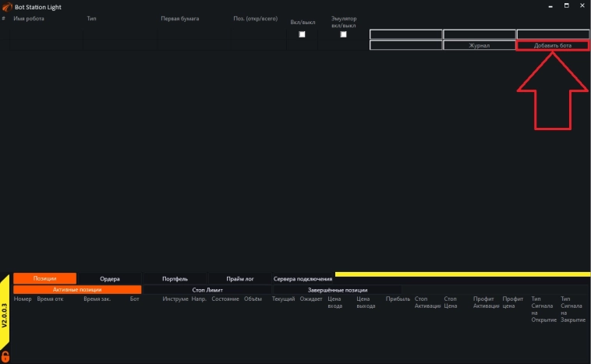Enable the Эмулятор вкл/выкл checkbox
The height and width of the screenshot is (364, 591).
344,34
